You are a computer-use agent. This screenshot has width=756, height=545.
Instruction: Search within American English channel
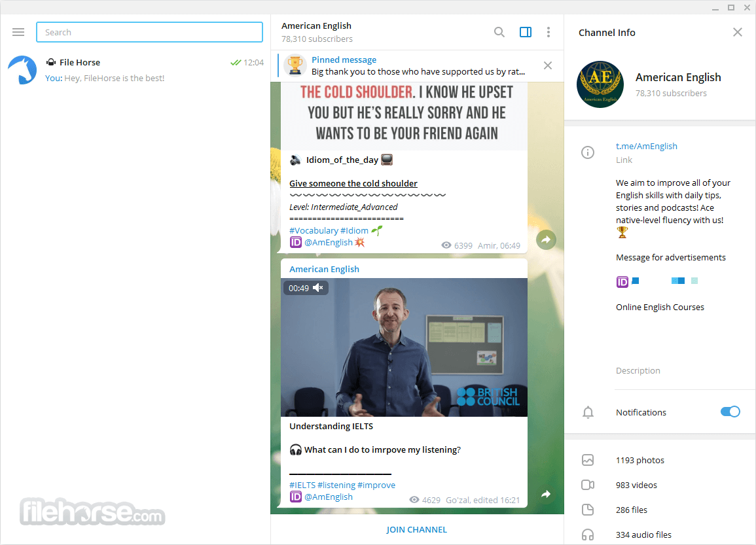click(499, 32)
